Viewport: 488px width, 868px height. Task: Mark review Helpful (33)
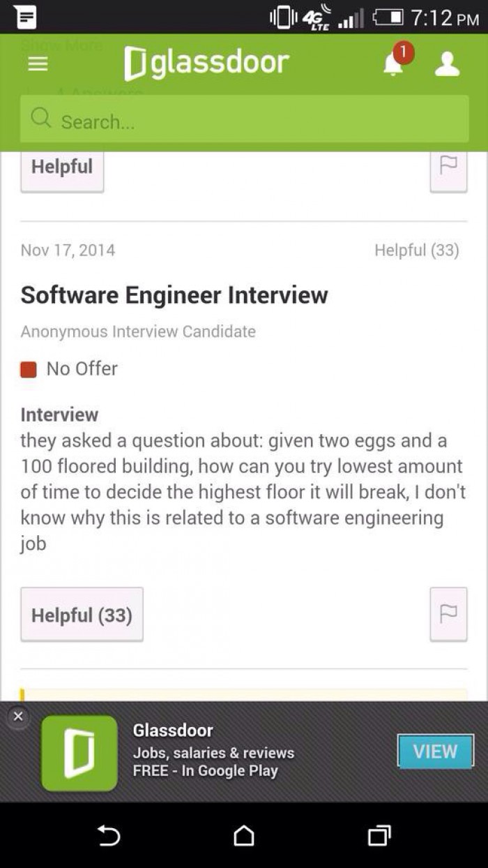point(82,615)
